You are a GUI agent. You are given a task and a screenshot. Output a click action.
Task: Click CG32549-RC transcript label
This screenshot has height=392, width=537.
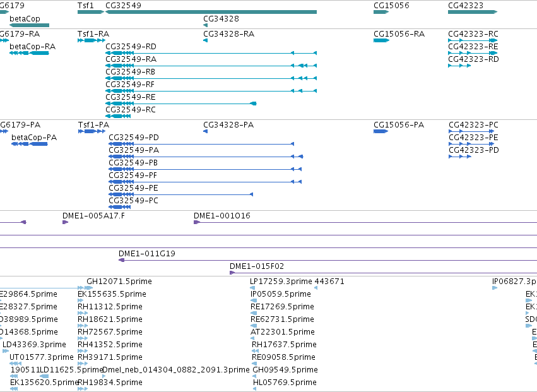click(x=131, y=110)
